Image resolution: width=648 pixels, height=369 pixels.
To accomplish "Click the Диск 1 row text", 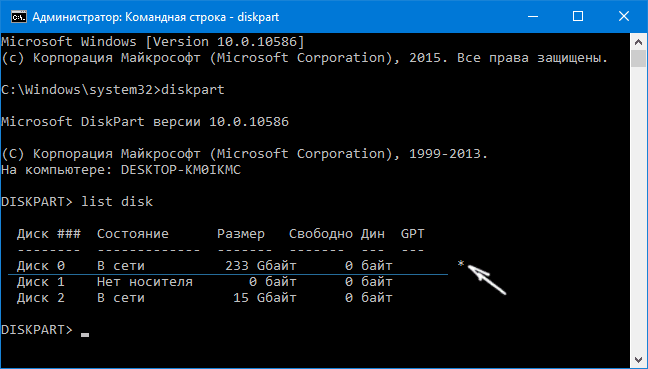I will 205,282.
